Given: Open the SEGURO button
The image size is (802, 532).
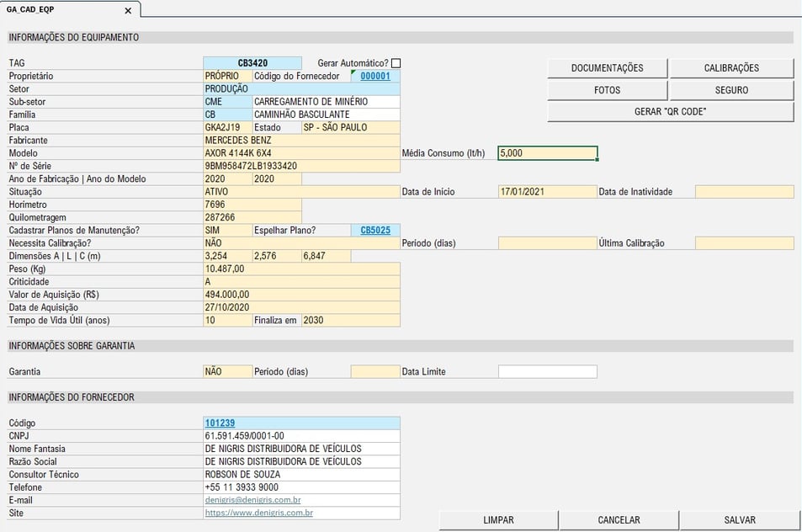Looking at the screenshot, I should (x=731, y=90).
